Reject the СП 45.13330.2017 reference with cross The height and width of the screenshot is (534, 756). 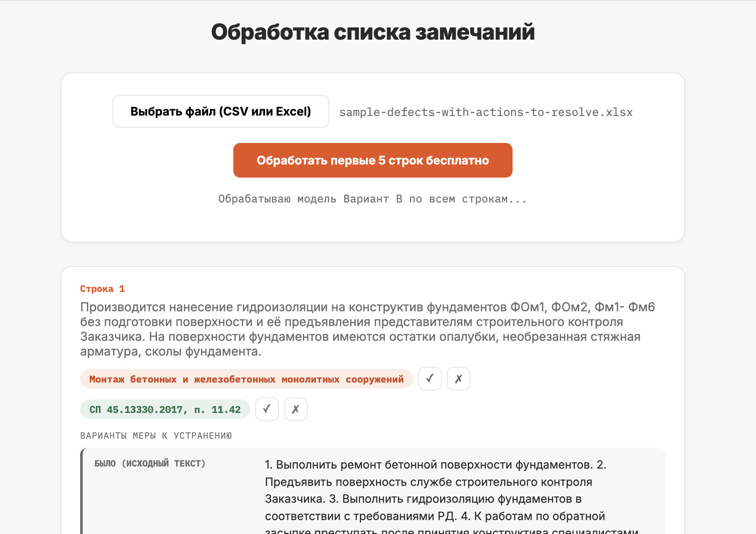296,409
